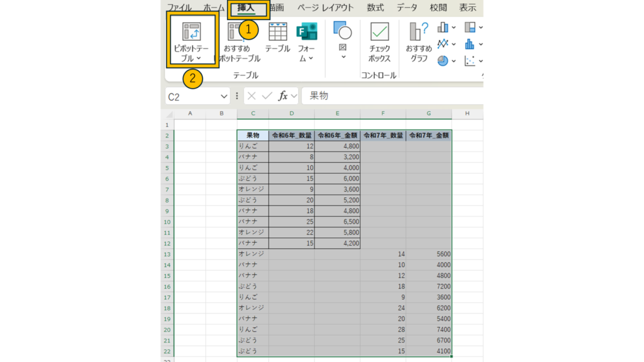The height and width of the screenshot is (362, 644).
Task: Expand the ピボットテーブル dropdown chevron
Action: click(x=199, y=58)
